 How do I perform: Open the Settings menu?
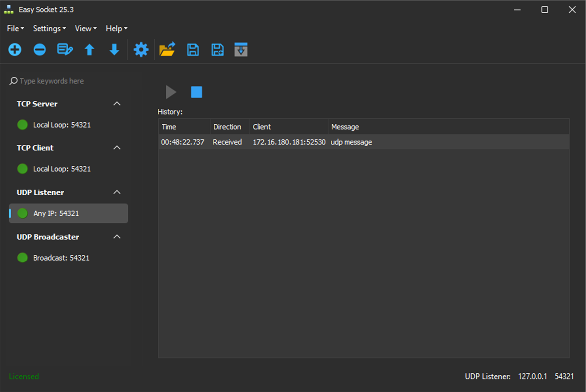(49, 29)
